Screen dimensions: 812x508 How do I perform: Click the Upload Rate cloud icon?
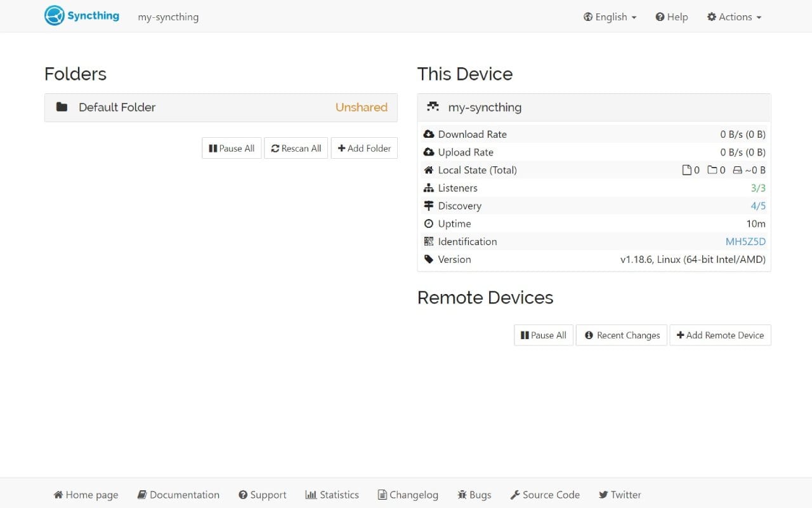[x=429, y=152]
